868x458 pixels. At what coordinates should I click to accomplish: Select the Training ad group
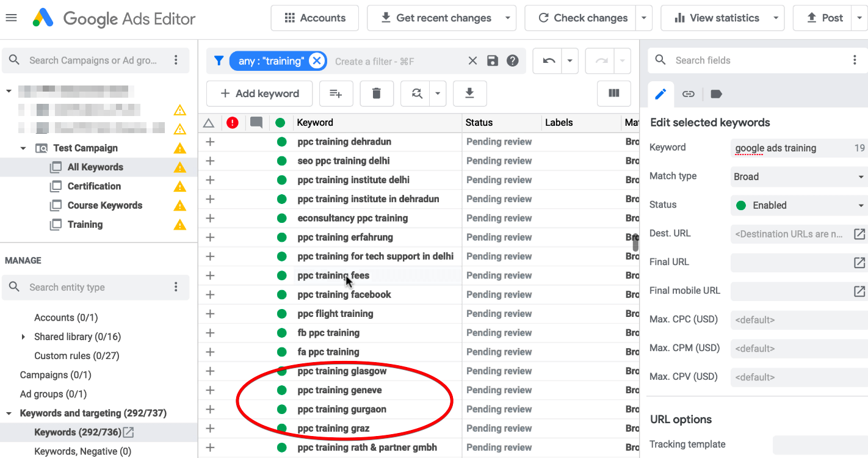coord(85,225)
